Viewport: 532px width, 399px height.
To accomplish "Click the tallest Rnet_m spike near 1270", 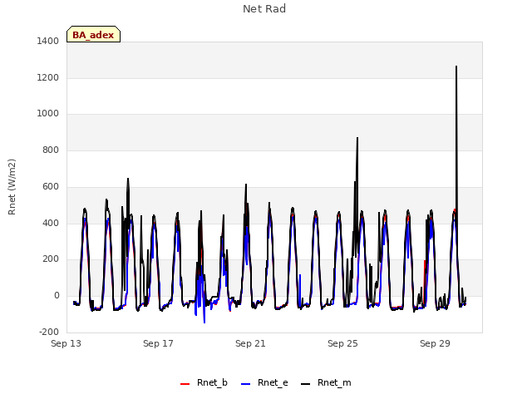I will [456, 66].
